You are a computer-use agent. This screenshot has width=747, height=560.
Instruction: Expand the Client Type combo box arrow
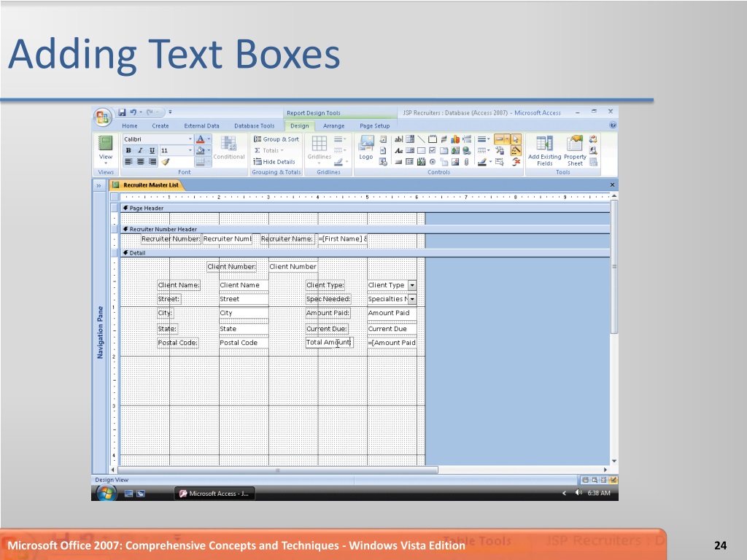point(412,285)
